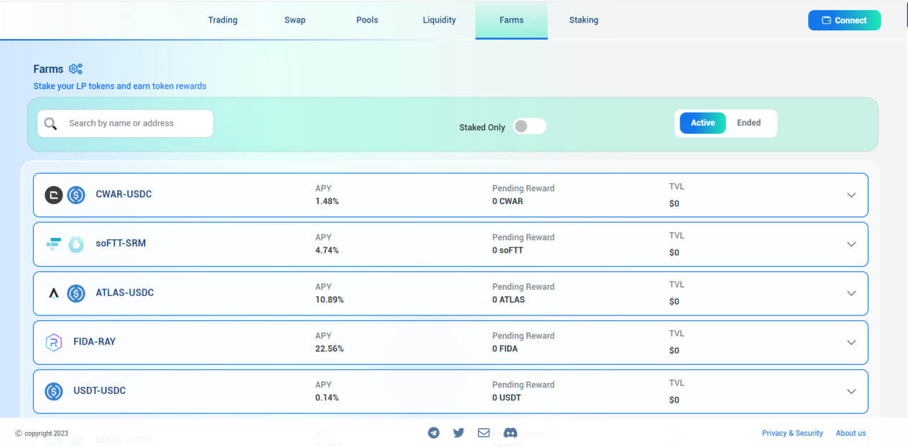Open the Twitter icon link
908x447 pixels.
click(x=458, y=433)
